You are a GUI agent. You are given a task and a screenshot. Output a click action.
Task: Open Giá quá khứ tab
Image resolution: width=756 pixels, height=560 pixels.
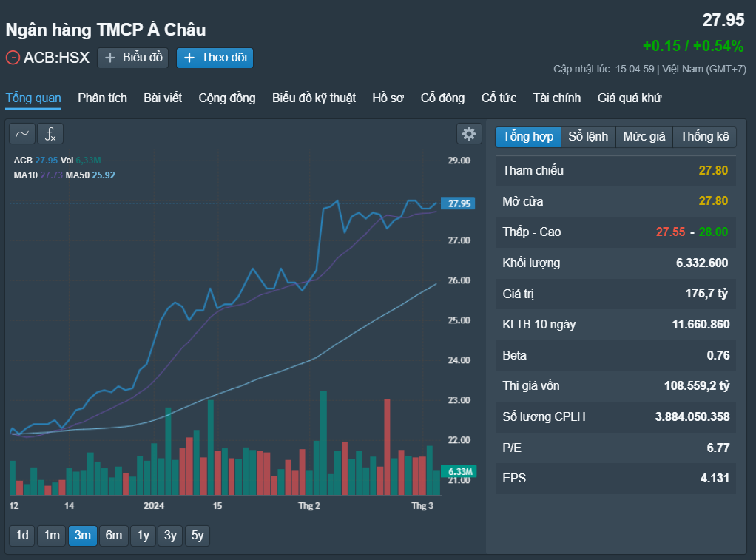pyautogui.click(x=630, y=98)
